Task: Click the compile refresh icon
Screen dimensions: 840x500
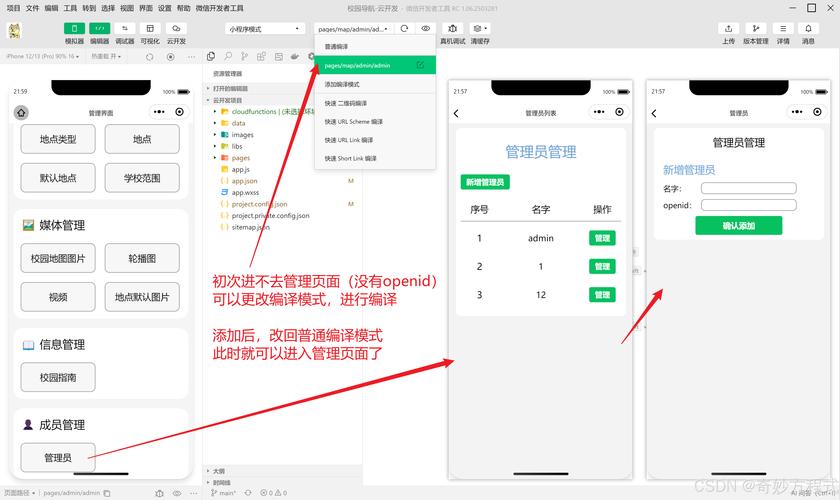Action: 404,28
